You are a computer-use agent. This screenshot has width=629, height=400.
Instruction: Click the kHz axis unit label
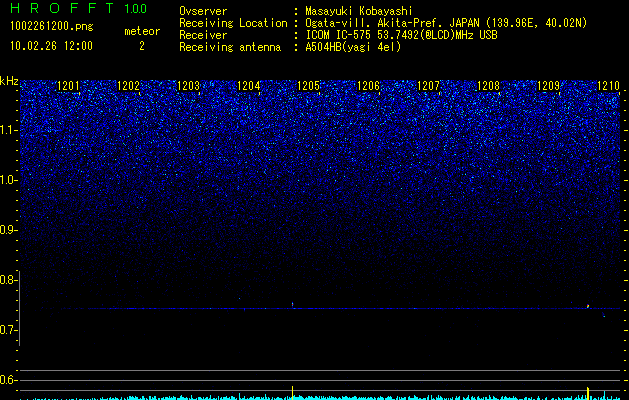pyautogui.click(x=9, y=81)
